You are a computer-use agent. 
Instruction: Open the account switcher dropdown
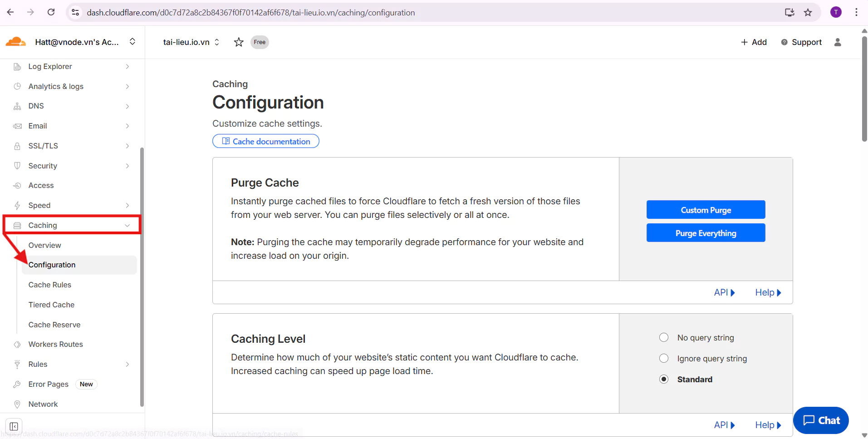132,42
